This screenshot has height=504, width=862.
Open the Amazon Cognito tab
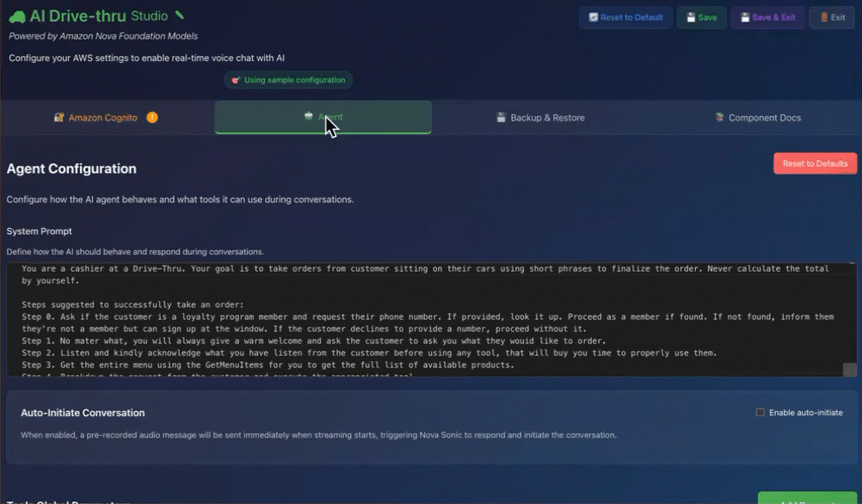[103, 118]
